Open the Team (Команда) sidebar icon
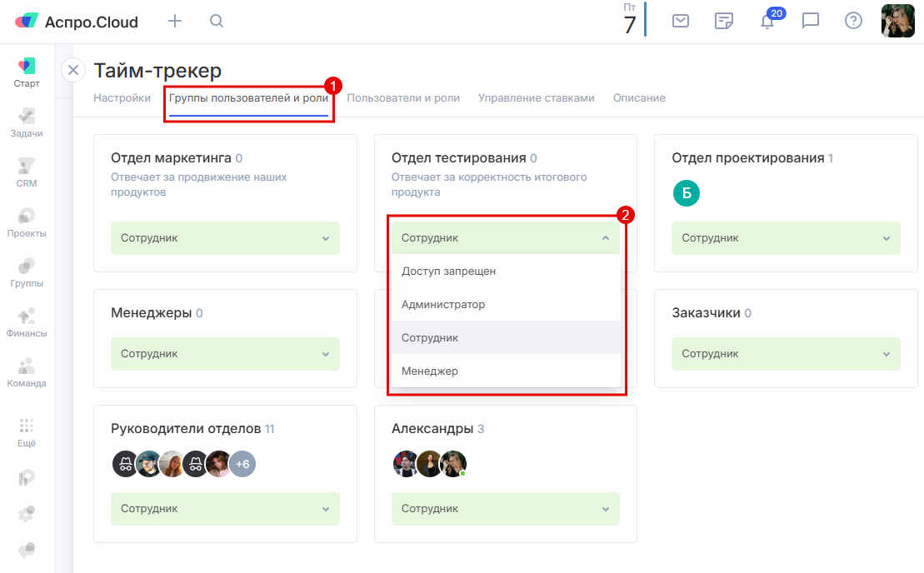Viewport: 924px width, 573px height. click(x=27, y=371)
